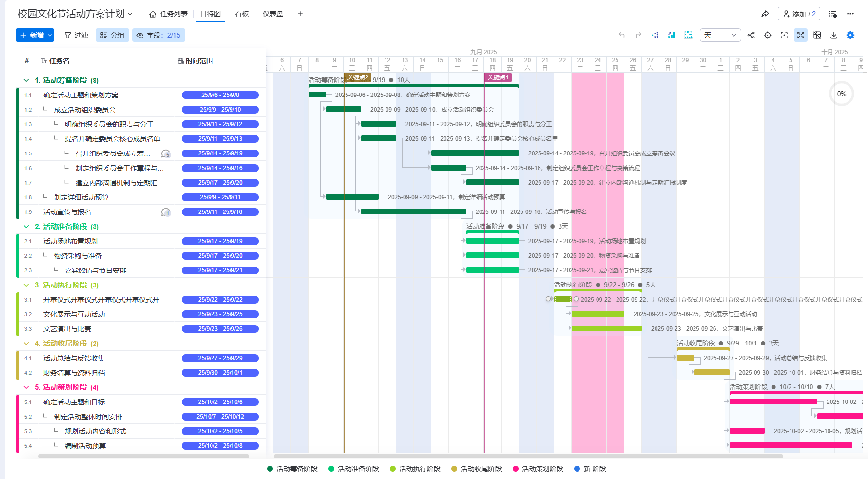Click the add list item icon
868x479 pixels.
click(x=833, y=14)
